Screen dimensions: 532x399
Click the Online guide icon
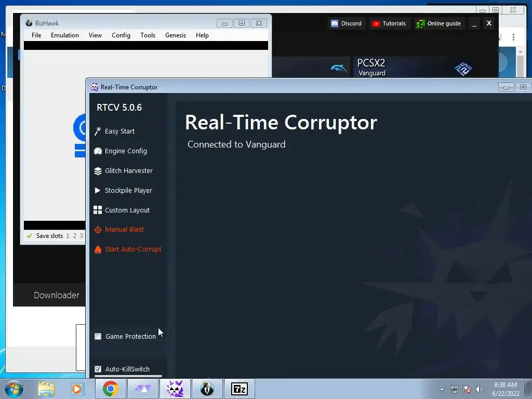click(421, 23)
